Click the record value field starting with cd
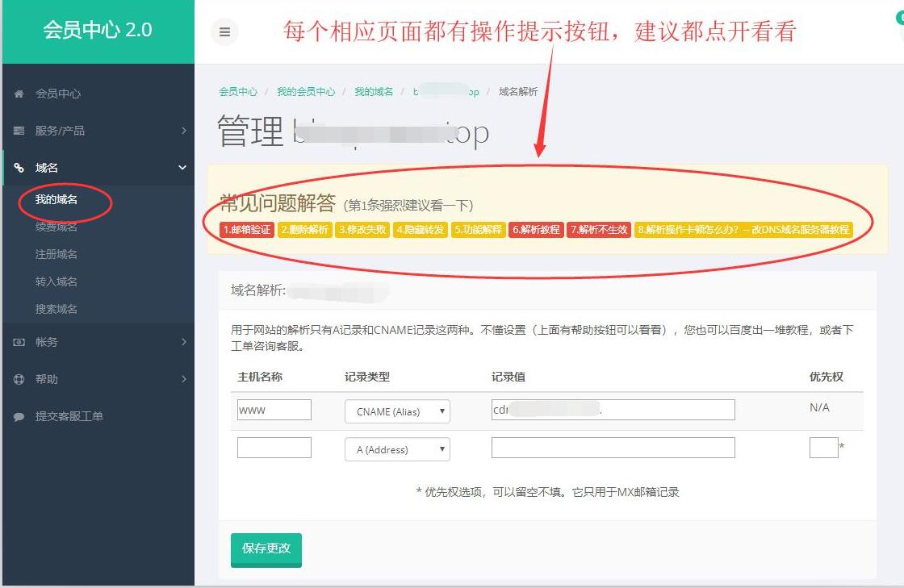904x588 pixels. click(x=613, y=410)
